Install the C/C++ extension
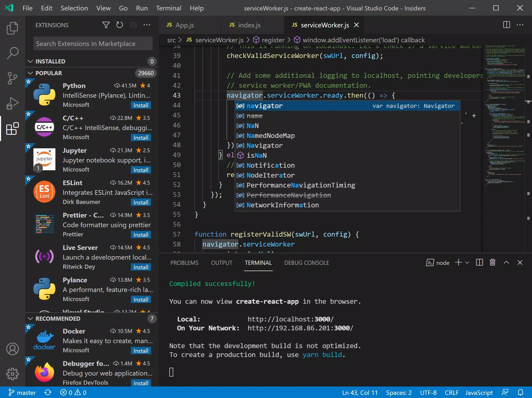Screen dimensions: 532x398 pyautogui.click(x=141, y=138)
